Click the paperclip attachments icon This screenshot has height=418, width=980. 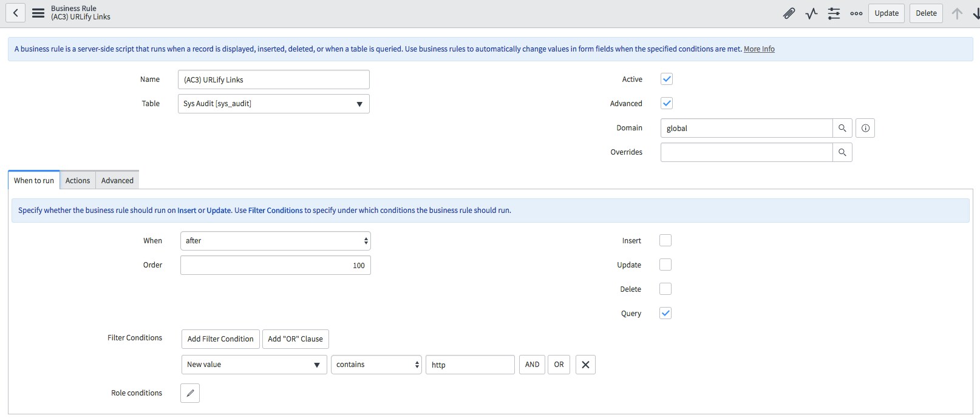789,13
